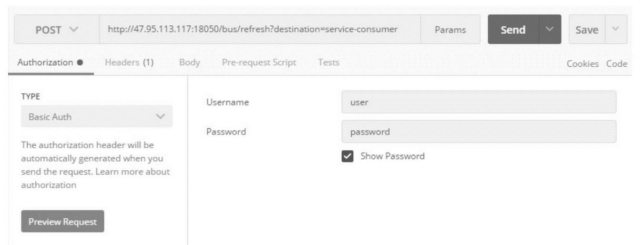Open the Params editor

pos(450,30)
